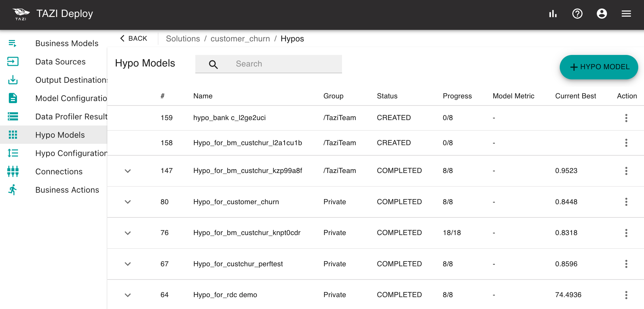Select name Hypo_for_bm_custchur_kzp99a8f

click(x=248, y=171)
